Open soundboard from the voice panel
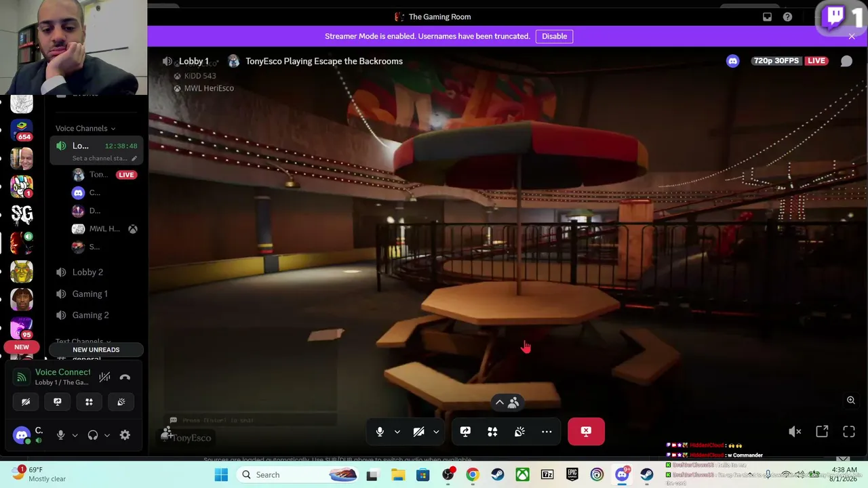 [121, 402]
